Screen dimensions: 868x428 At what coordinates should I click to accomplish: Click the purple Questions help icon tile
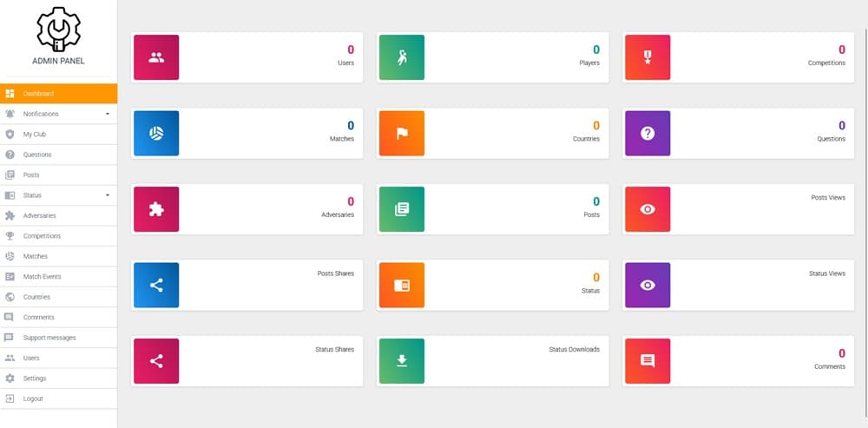tap(648, 134)
